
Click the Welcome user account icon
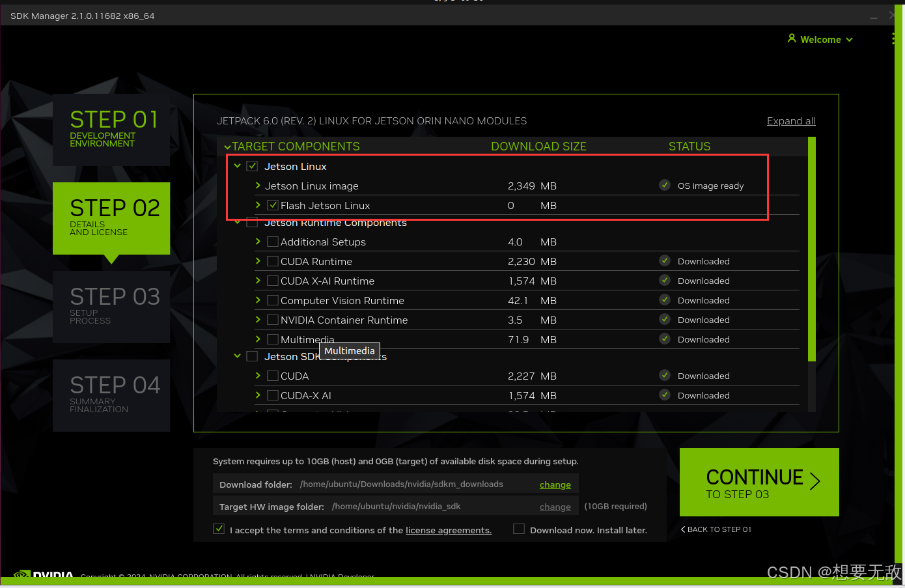click(792, 39)
